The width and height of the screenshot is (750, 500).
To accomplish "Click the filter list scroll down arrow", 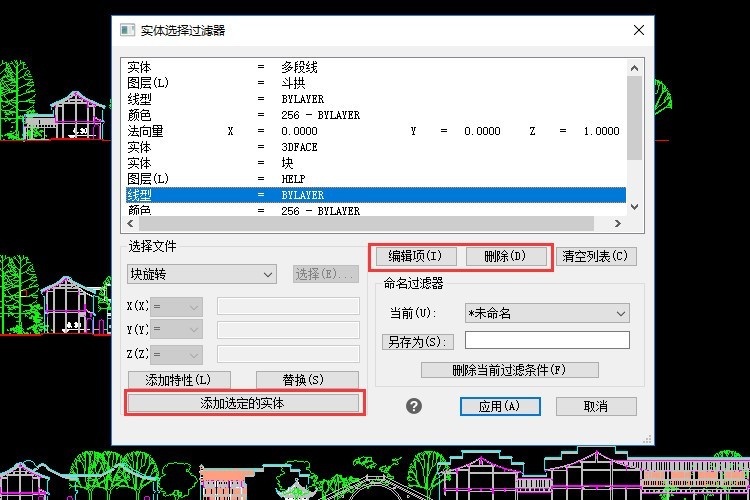I will 634,207.
